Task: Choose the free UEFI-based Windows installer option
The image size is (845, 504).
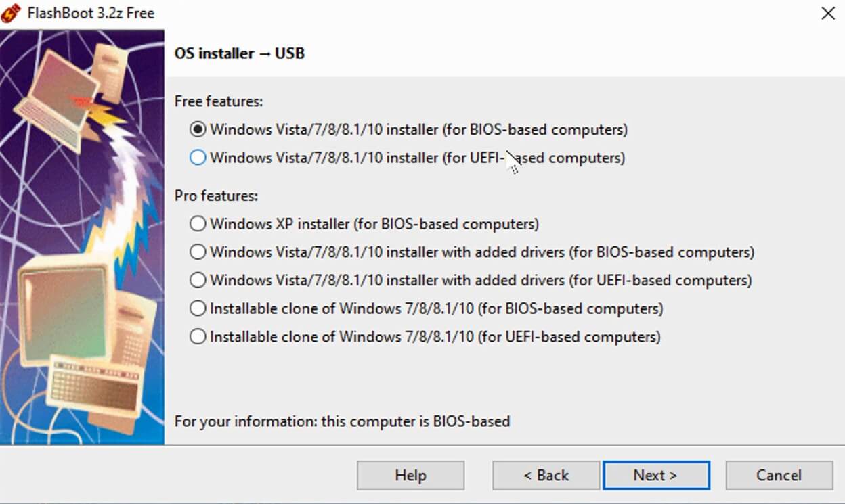Action: [198, 158]
